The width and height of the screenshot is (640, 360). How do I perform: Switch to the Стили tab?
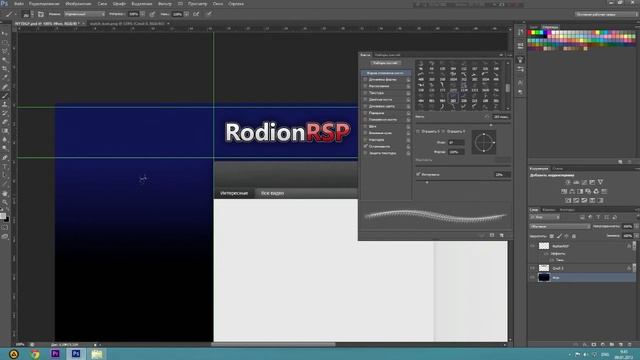click(558, 169)
